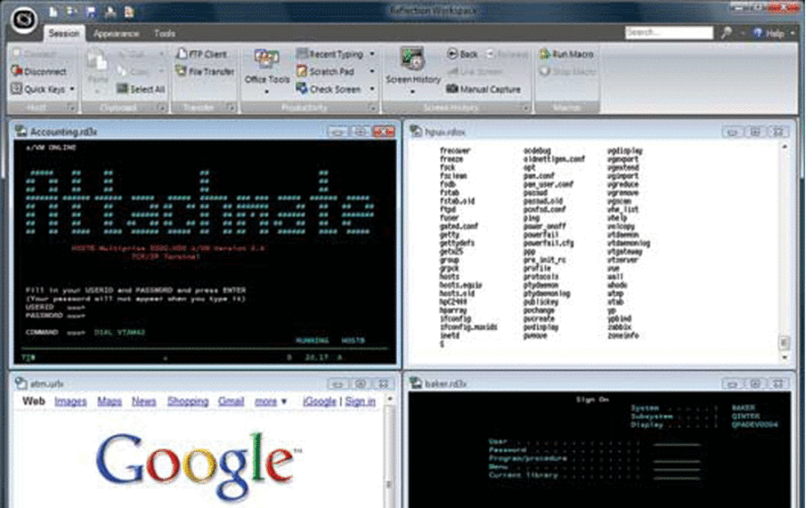Viewport: 812px width, 508px height.
Task: Click the hpux window vertical scrollbar
Action: (x=784, y=252)
